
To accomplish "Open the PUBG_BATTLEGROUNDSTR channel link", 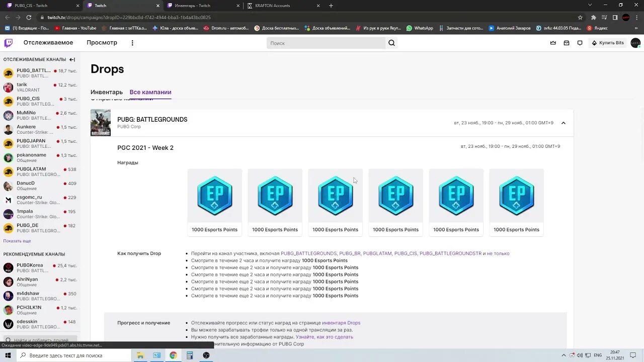I will pos(450,253).
